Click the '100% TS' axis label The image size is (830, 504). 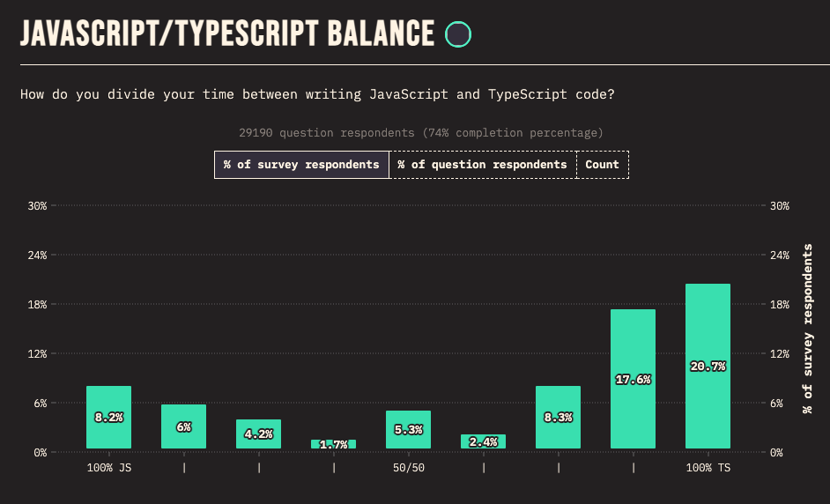pyautogui.click(x=708, y=468)
